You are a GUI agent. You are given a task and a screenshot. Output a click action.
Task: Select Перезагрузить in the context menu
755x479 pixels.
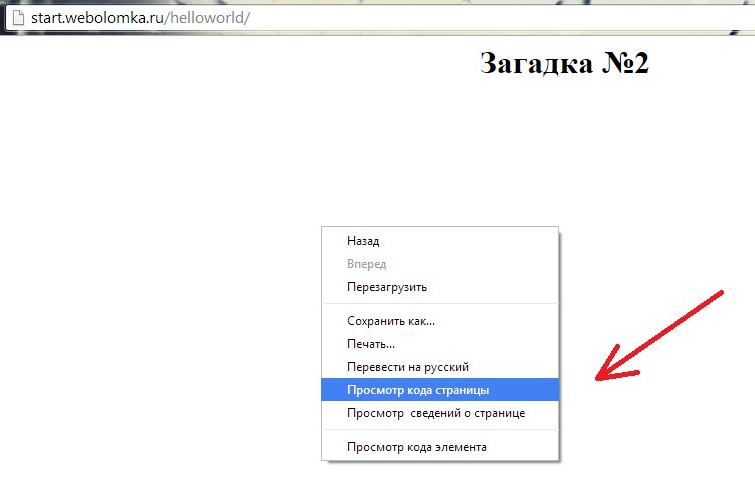[x=440, y=287]
